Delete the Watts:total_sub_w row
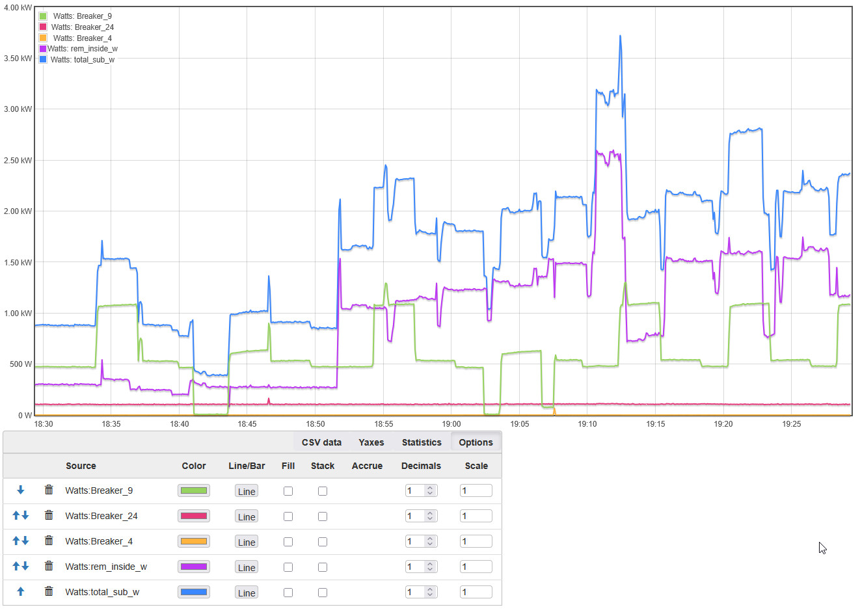This screenshot has height=616, width=860. [x=49, y=591]
